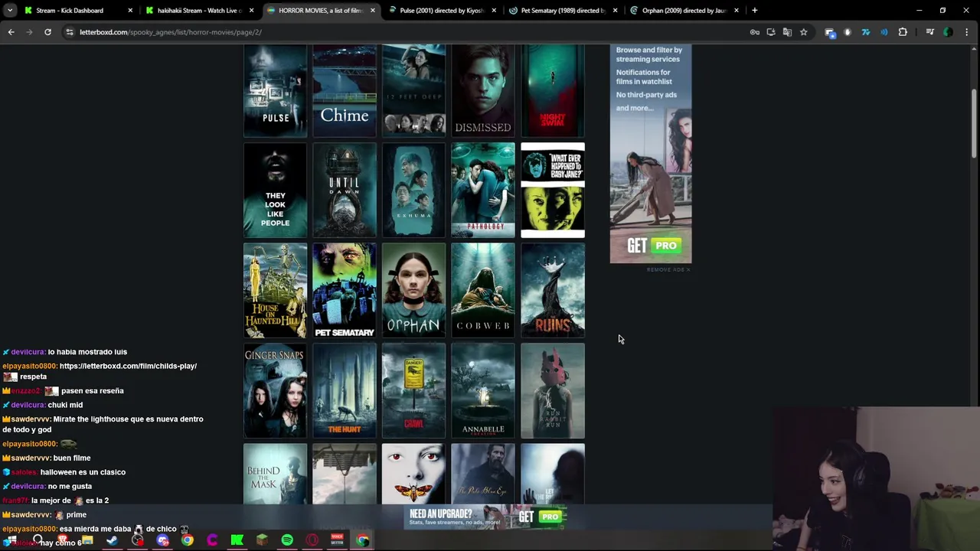980x551 pixels.
Task: Click the translate page icon in address bar
Action: tap(787, 32)
